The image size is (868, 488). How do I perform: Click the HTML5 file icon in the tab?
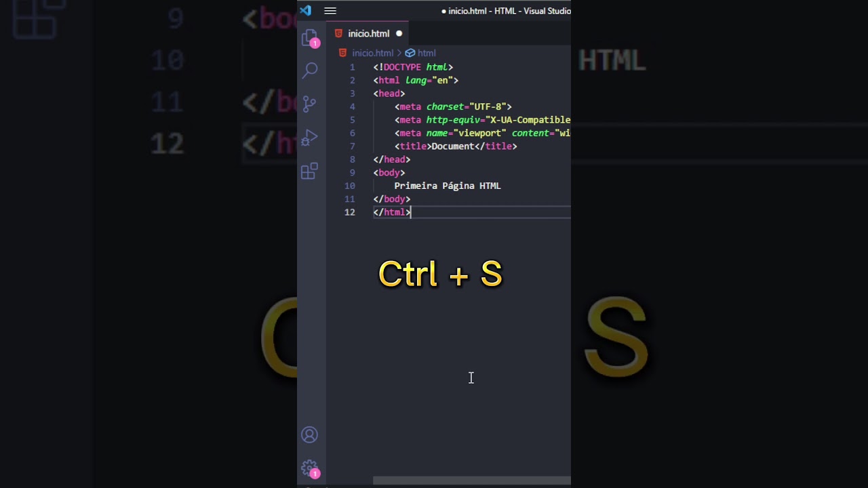pyautogui.click(x=338, y=33)
